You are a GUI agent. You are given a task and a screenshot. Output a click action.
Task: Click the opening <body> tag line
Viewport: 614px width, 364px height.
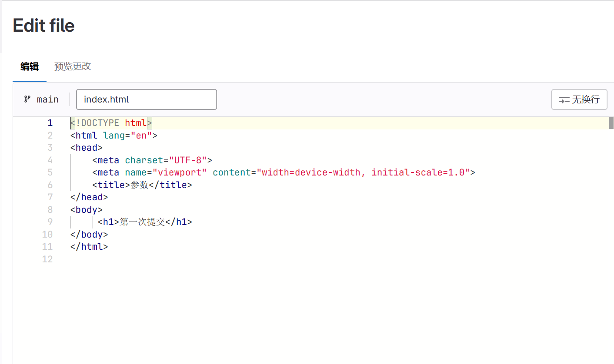(86, 210)
